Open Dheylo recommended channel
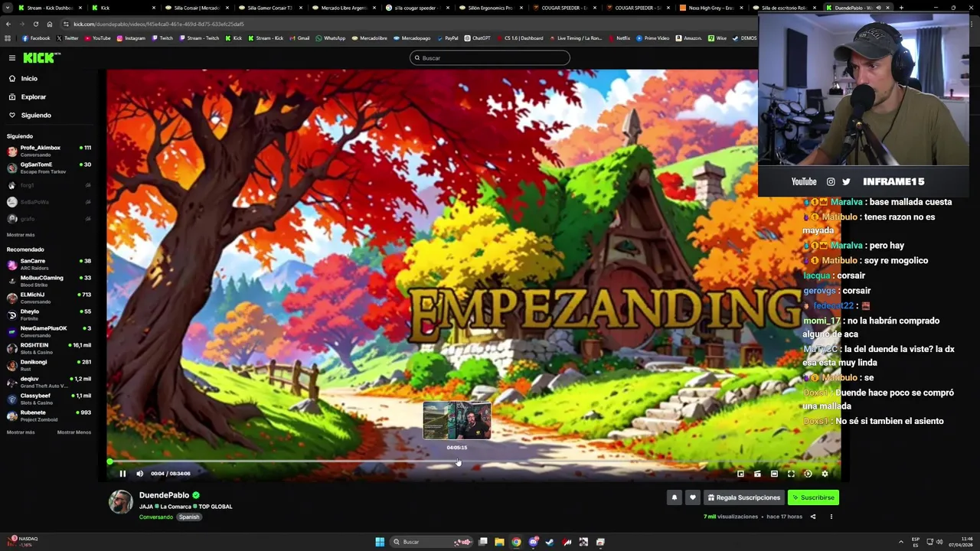 click(x=49, y=315)
